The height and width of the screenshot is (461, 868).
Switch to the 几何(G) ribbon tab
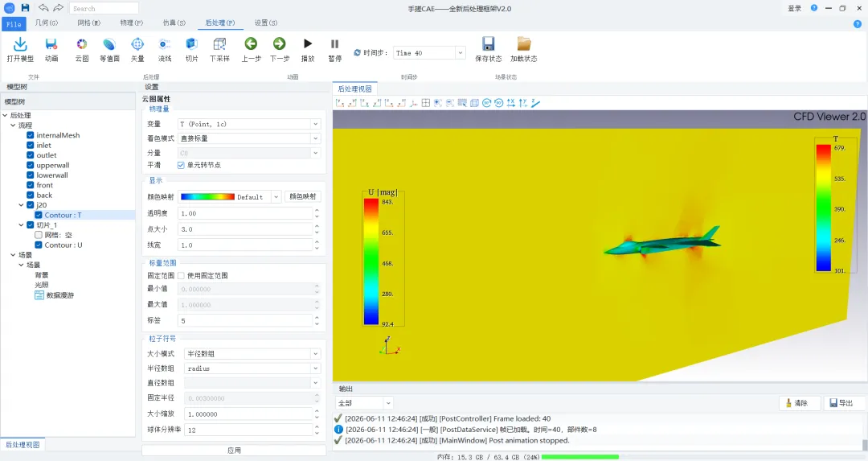point(47,23)
